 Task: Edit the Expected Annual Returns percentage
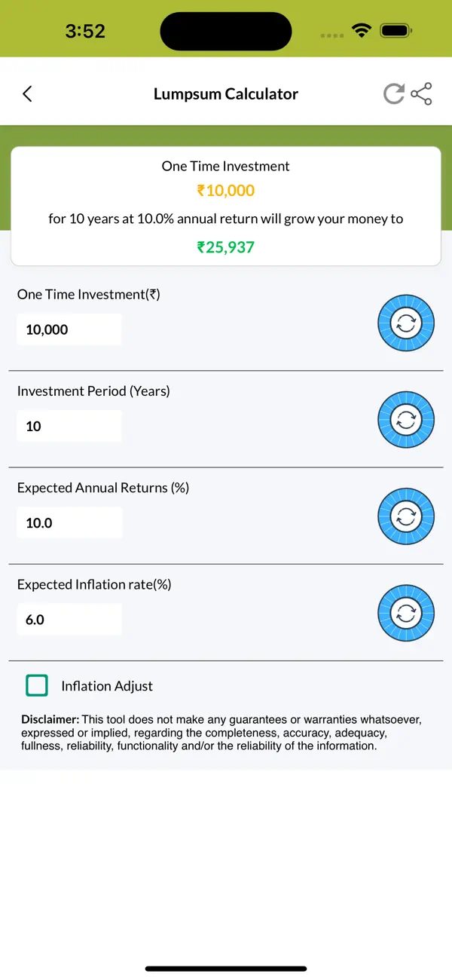(69, 522)
